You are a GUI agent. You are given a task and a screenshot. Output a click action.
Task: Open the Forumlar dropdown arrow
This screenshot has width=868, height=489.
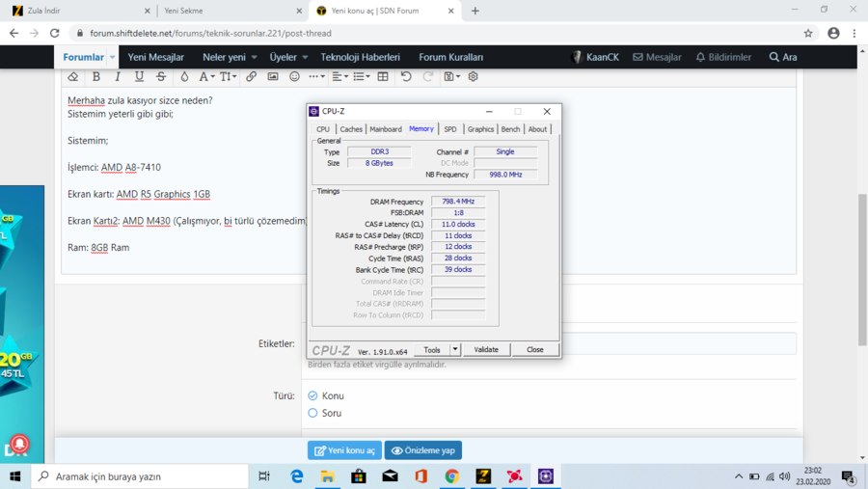pos(113,57)
